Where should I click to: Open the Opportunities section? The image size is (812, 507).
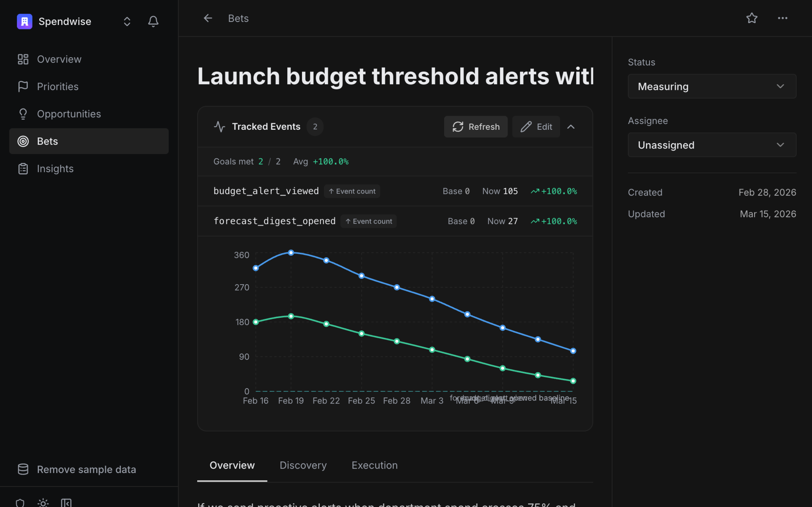pos(69,114)
